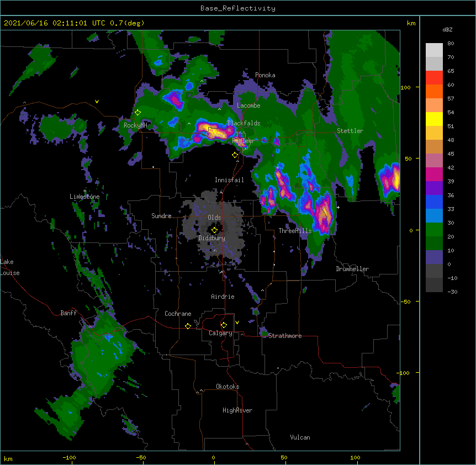Click the yellow diamond marker above Calgary label
Viewport: 476px width, 465px height.
click(224, 325)
